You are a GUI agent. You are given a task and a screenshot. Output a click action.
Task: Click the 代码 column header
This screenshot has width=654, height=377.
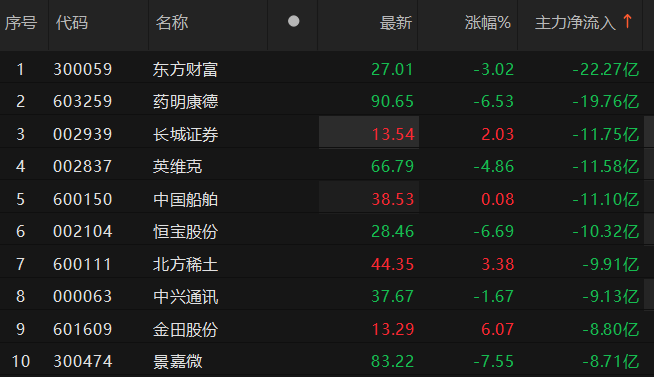coord(72,23)
